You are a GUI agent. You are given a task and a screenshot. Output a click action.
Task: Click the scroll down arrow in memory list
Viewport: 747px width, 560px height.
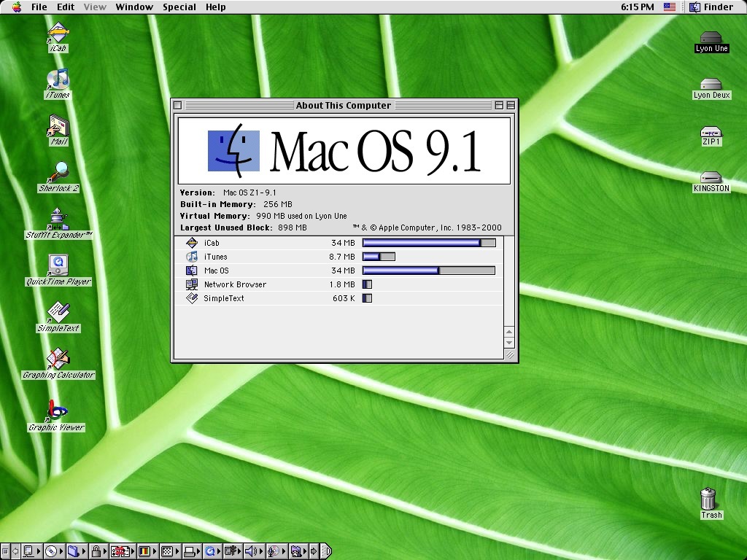pyautogui.click(x=509, y=343)
